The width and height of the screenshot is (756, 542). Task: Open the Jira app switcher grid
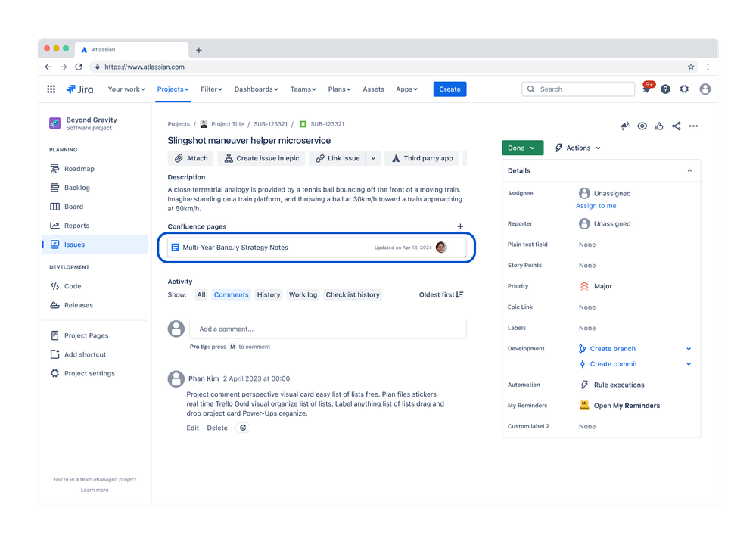51,89
